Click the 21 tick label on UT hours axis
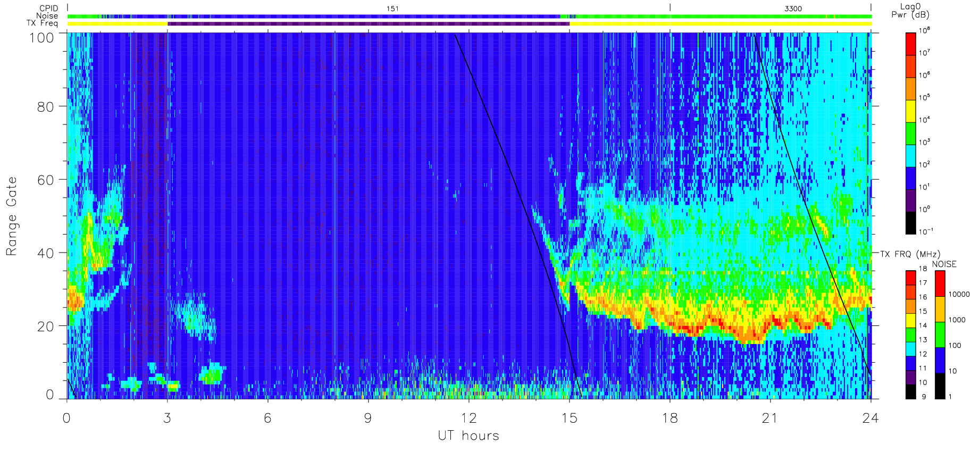The height and width of the screenshot is (452, 980). point(770,418)
